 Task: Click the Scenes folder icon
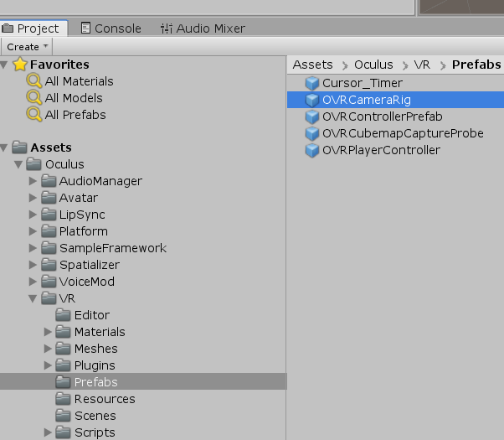click(63, 415)
